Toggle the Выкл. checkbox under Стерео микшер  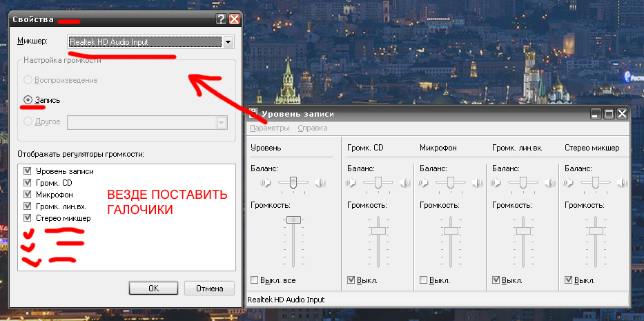(569, 280)
